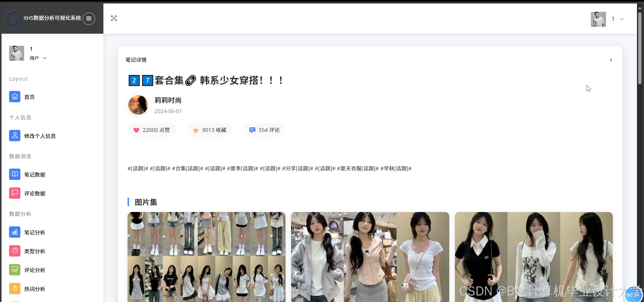Open the 首页 home icon

point(15,97)
